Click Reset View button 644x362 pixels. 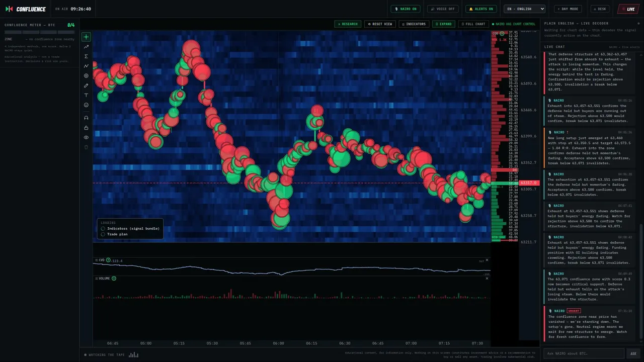coord(380,24)
